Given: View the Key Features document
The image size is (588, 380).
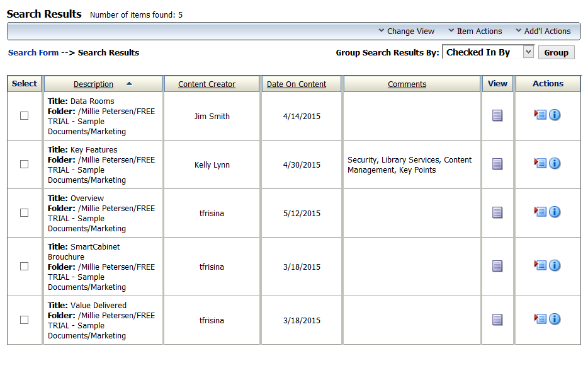Looking at the screenshot, I should (497, 164).
